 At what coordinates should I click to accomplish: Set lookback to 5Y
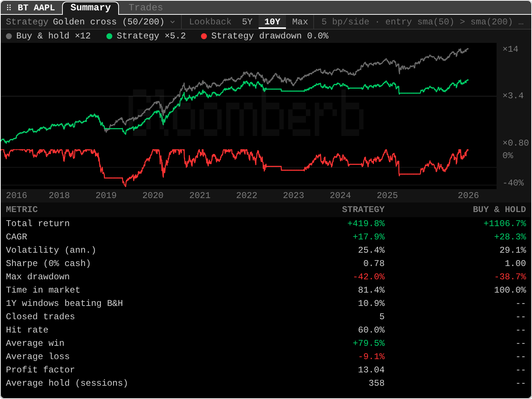(x=247, y=22)
